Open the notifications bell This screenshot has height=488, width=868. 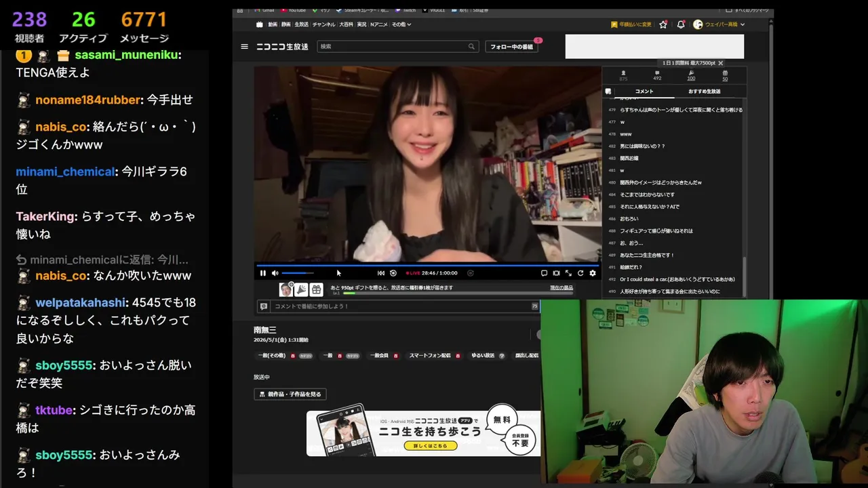point(681,24)
